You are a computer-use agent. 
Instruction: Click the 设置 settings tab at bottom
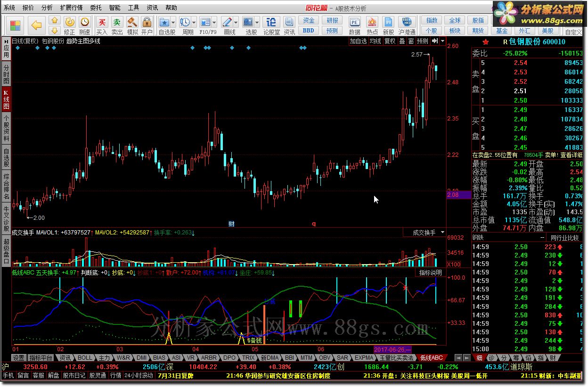pyautogui.click(x=18, y=358)
